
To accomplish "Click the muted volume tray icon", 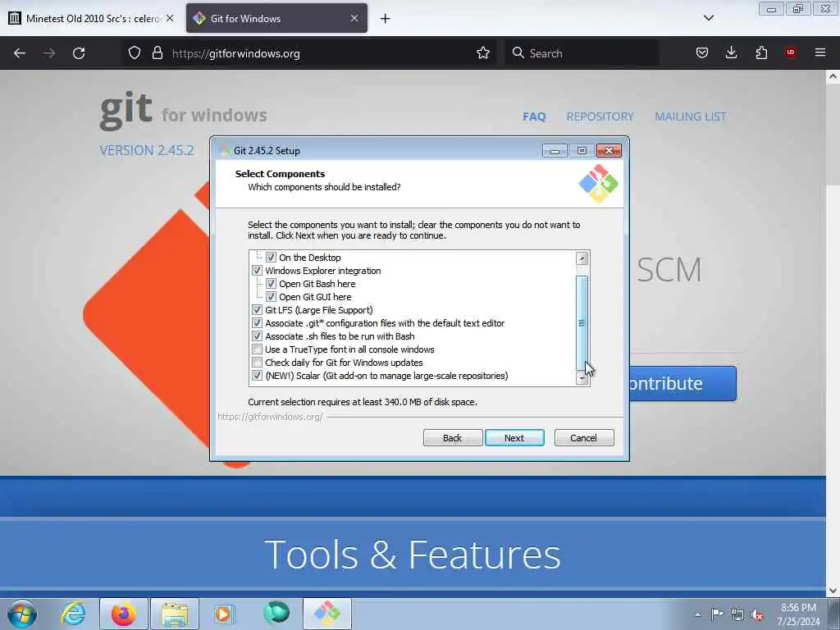I will point(757,614).
